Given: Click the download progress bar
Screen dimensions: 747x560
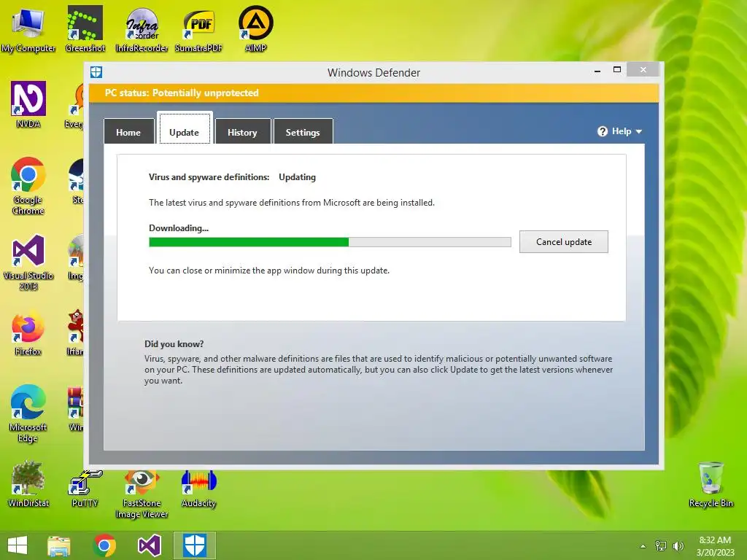Looking at the screenshot, I should [330, 242].
